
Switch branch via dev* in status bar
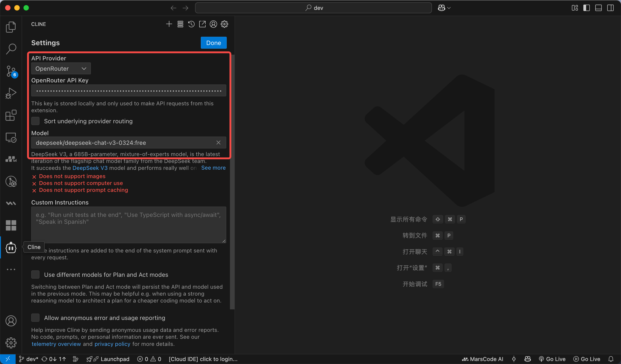click(29, 359)
